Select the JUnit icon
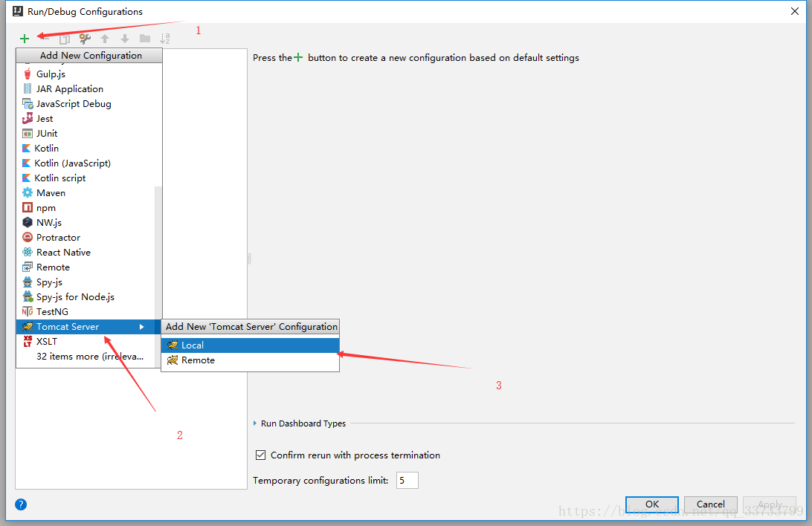 (x=28, y=134)
